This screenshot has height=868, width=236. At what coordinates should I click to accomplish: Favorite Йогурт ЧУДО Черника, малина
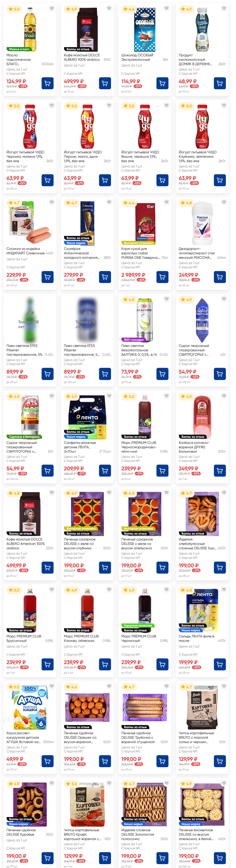[x=52, y=105]
